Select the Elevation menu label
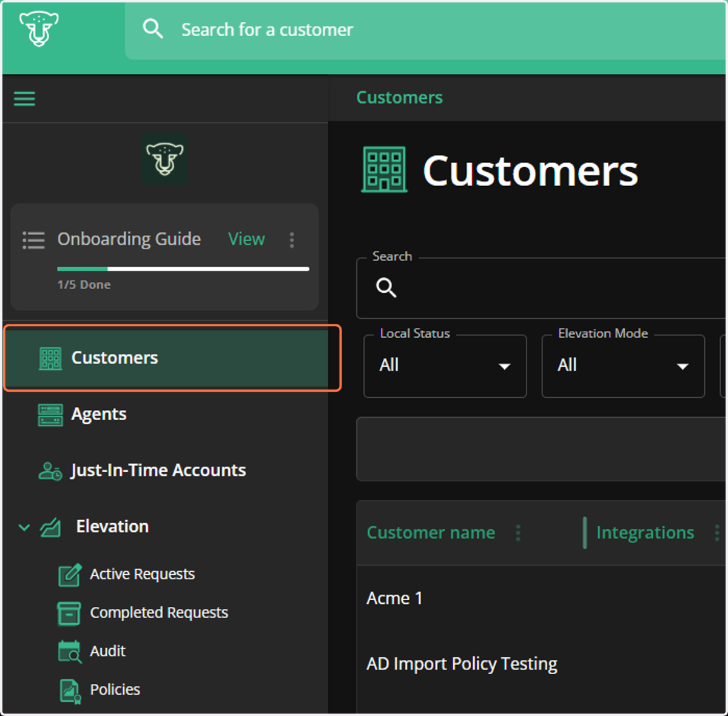728x716 pixels. (112, 526)
